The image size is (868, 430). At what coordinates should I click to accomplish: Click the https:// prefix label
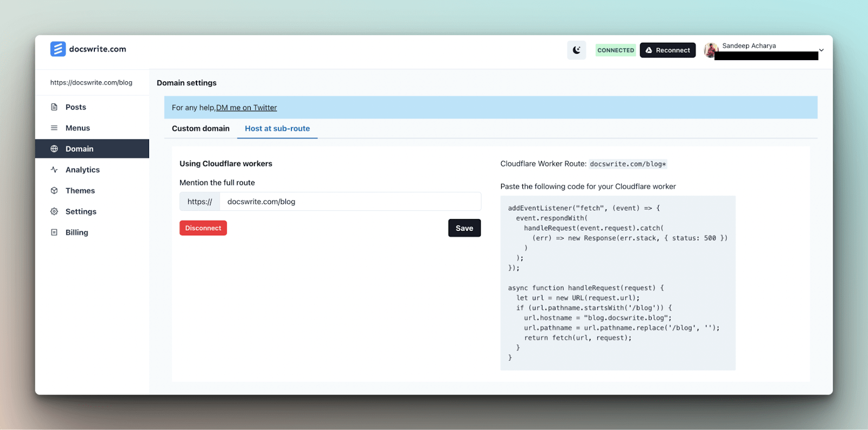click(x=200, y=202)
